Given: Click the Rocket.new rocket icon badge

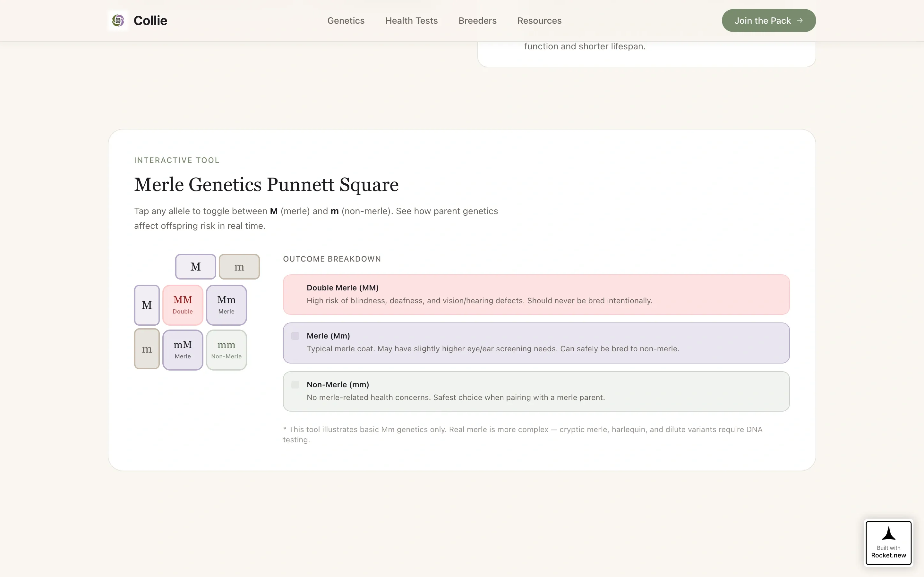Looking at the screenshot, I should (888, 542).
